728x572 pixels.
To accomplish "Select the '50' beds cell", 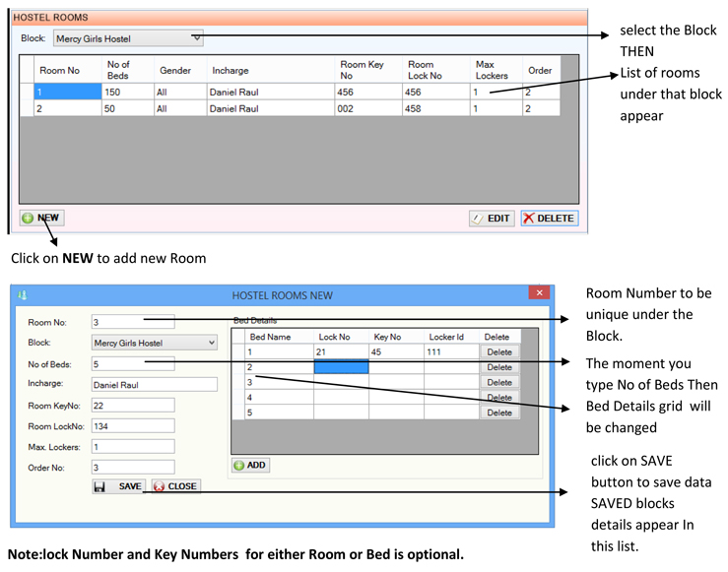I will pyautogui.click(x=128, y=108).
